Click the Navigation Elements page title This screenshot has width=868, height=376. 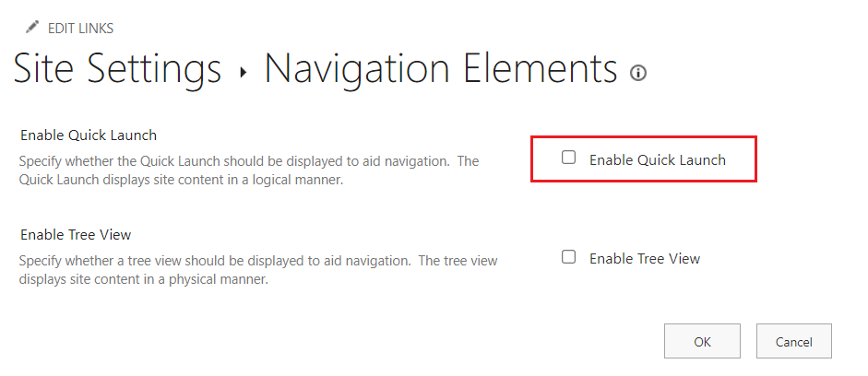point(440,69)
